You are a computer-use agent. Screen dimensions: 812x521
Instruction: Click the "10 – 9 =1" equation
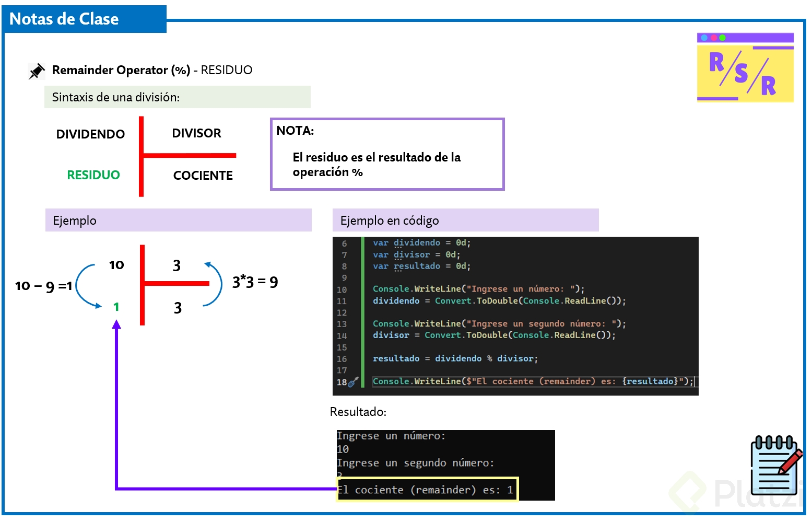(44, 286)
